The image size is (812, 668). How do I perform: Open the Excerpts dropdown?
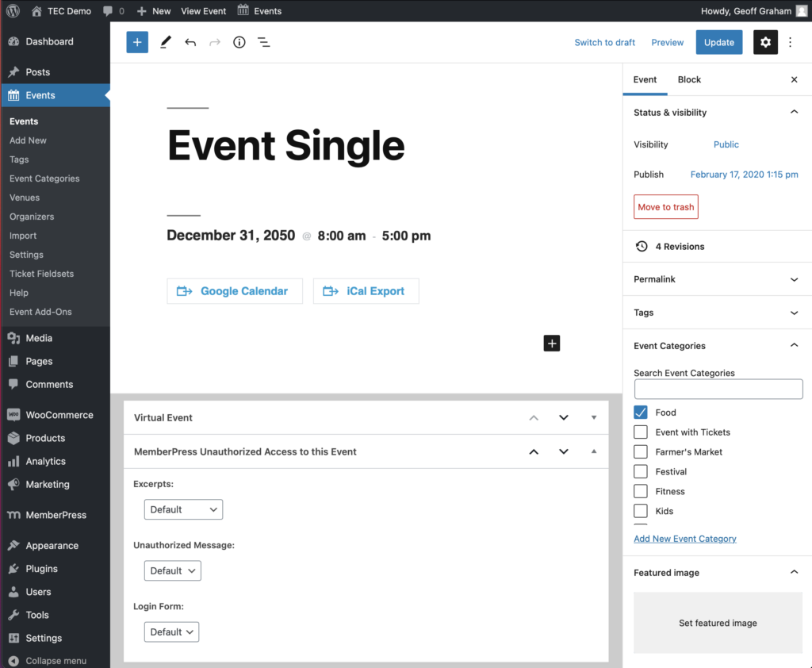(x=183, y=509)
